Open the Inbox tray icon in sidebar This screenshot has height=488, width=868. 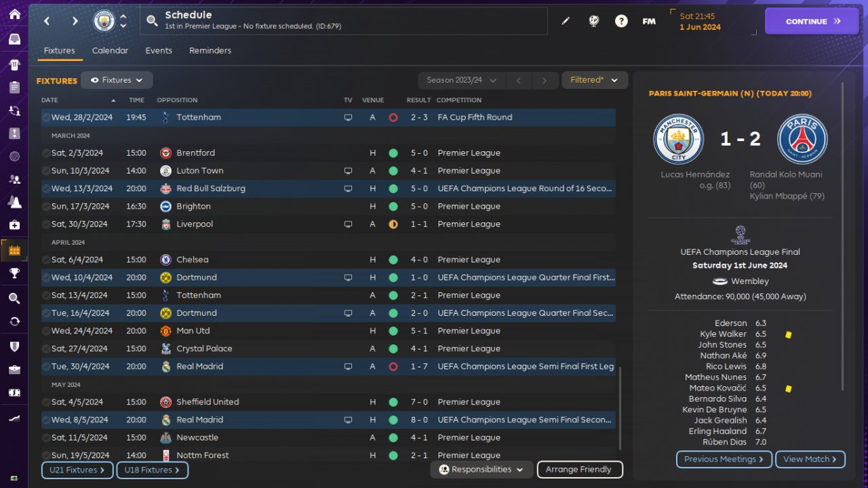14,39
